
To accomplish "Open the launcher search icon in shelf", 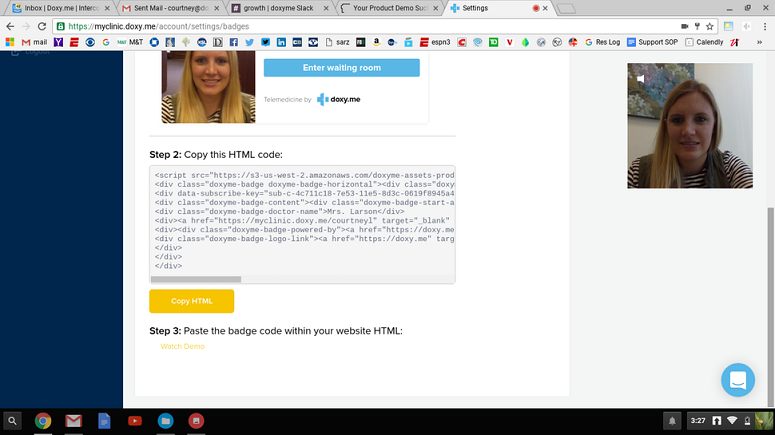I will tap(12, 421).
